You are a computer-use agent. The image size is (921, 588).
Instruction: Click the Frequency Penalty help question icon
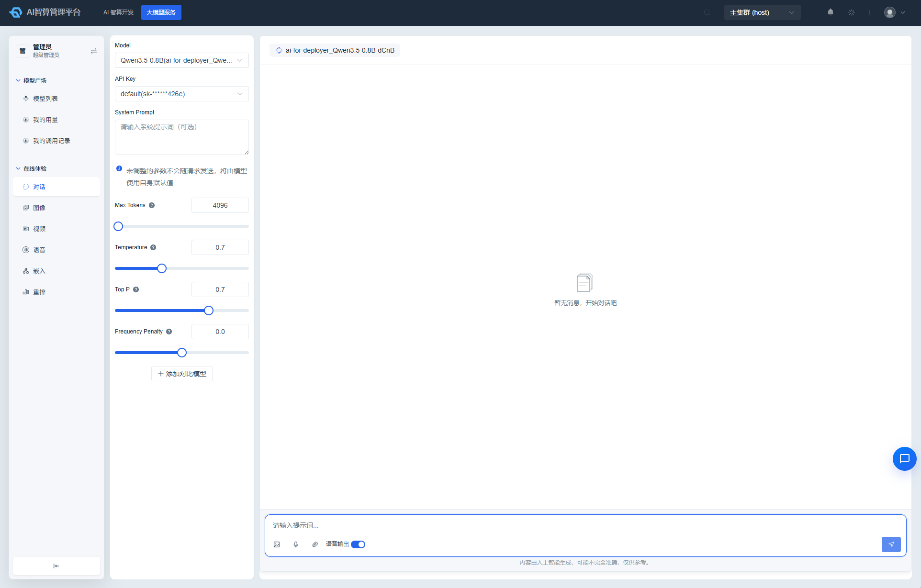(x=169, y=332)
